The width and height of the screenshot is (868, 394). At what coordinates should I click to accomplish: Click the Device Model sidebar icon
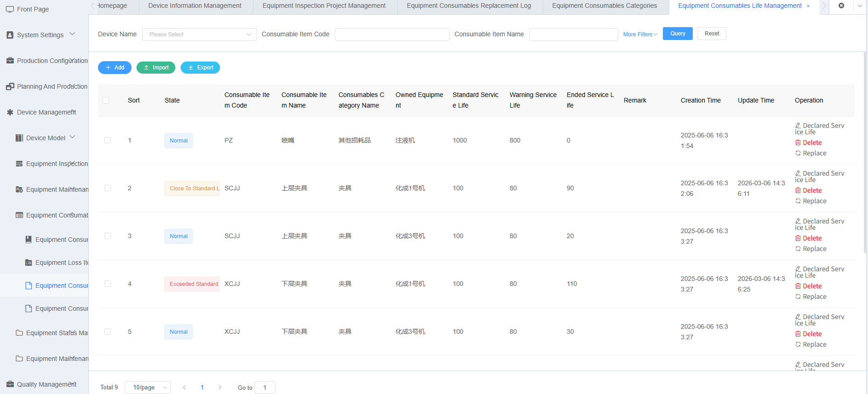[19, 138]
